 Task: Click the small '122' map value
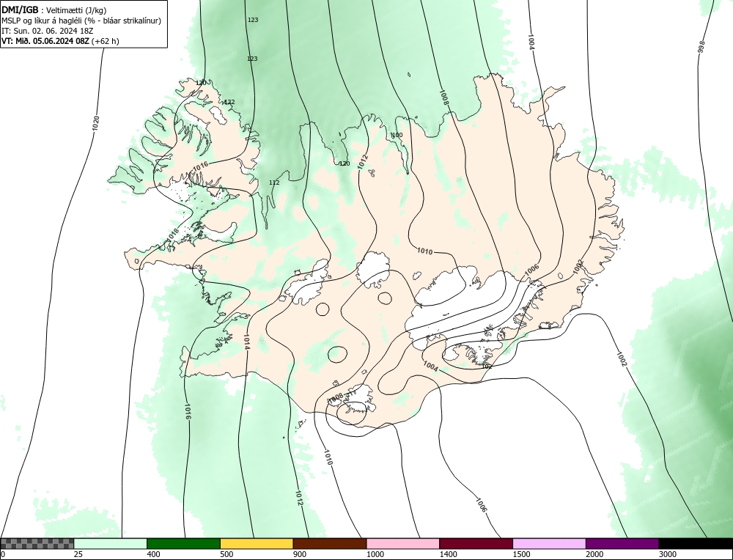229,102
